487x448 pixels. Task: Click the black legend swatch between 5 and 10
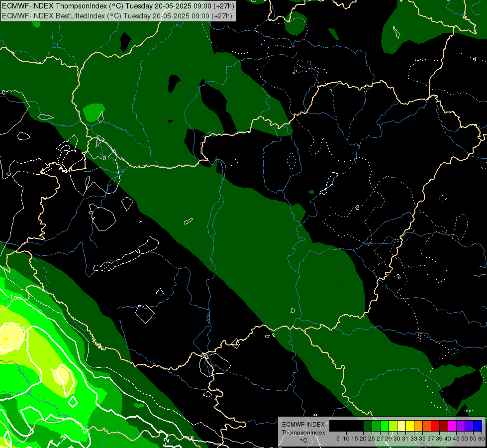click(x=342, y=426)
